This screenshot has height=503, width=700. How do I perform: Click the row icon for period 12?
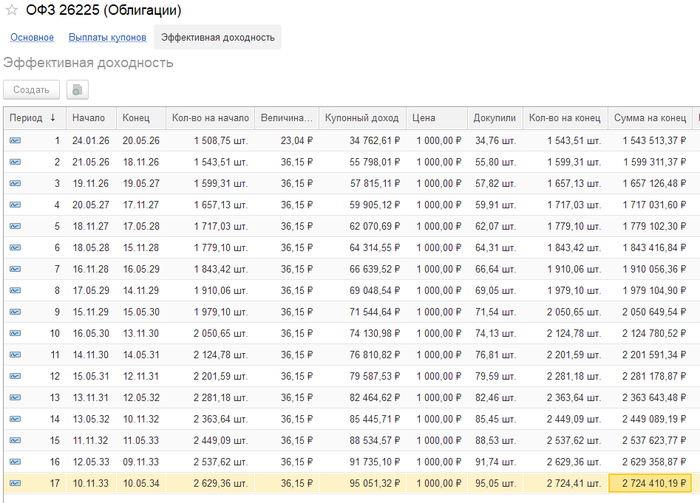click(16, 376)
